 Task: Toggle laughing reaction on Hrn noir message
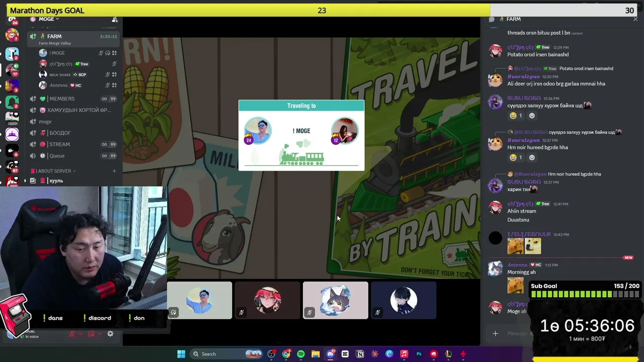(x=515, y=157)
